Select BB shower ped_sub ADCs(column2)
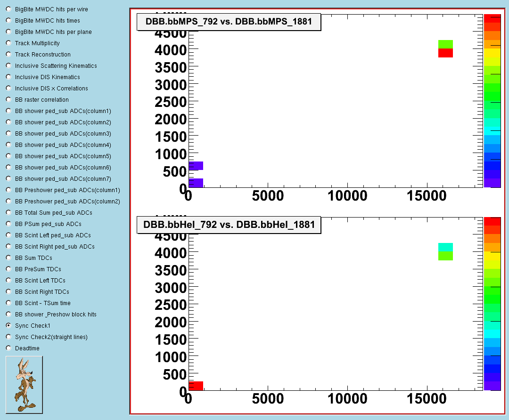This screenshot has height=420, width=509. point(9,122)
